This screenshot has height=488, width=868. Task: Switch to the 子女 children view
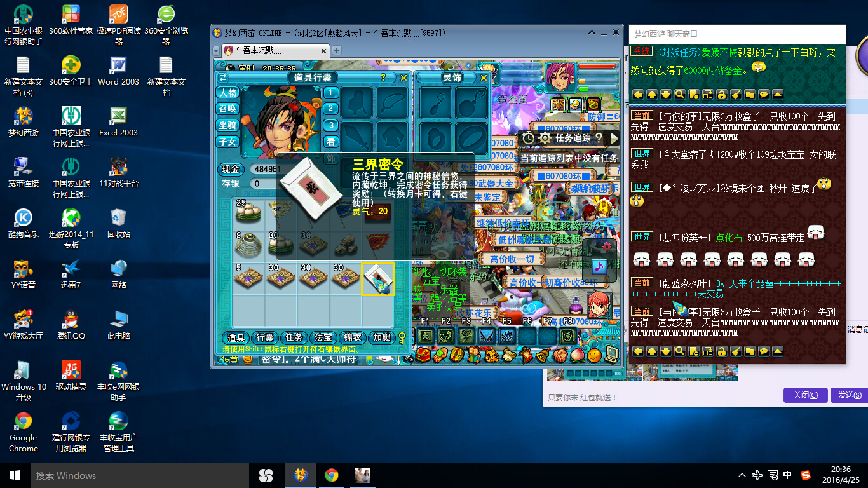[227, 142]
